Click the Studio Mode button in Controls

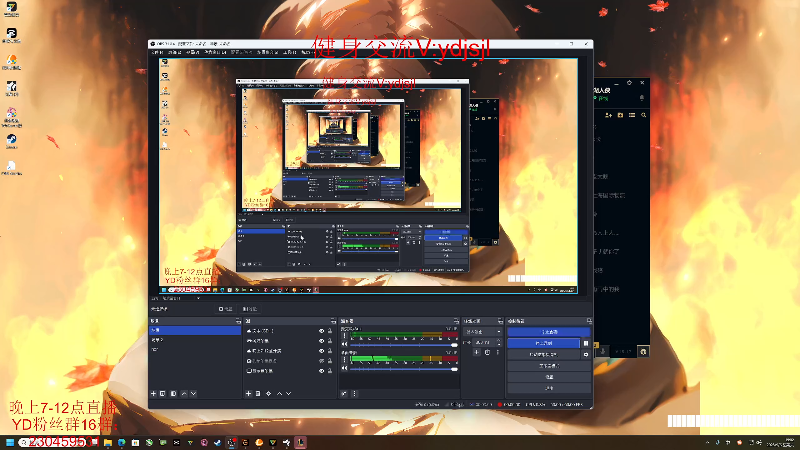pos(549,365)
